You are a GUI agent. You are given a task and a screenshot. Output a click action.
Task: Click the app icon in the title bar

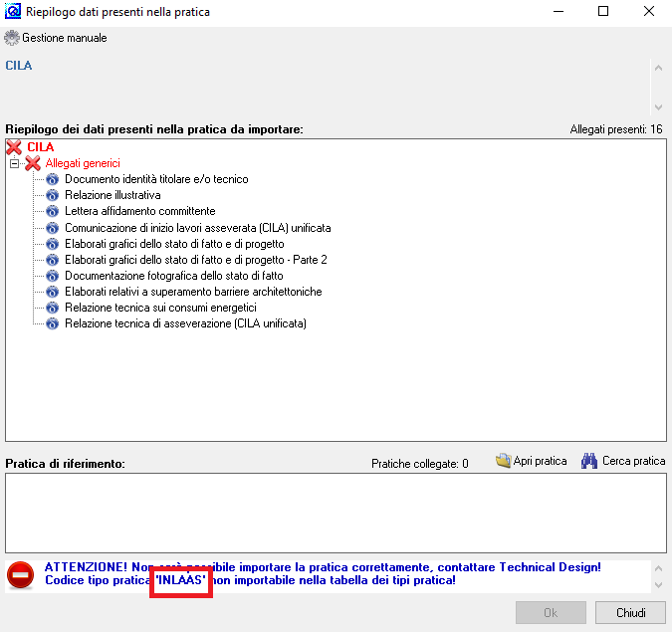[12, 11]
